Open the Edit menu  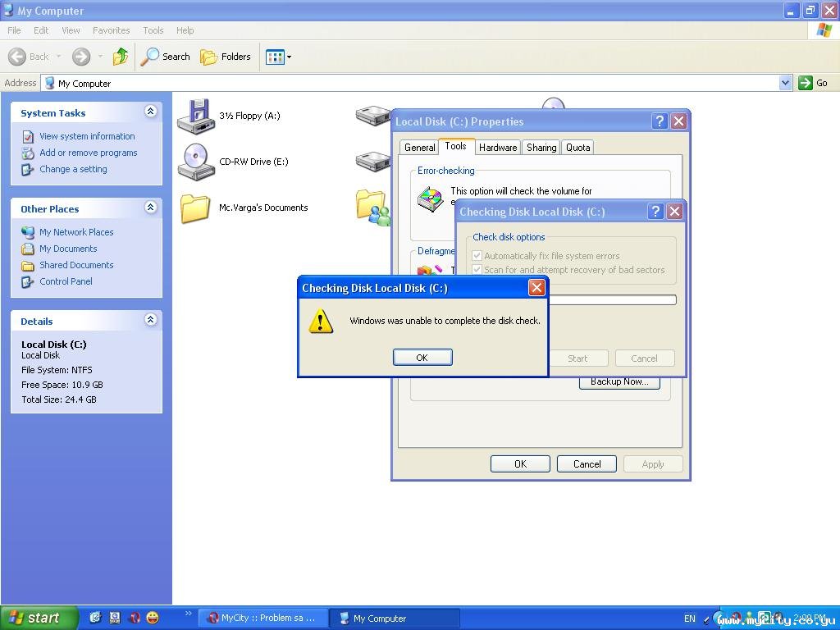tap(41, 30)
